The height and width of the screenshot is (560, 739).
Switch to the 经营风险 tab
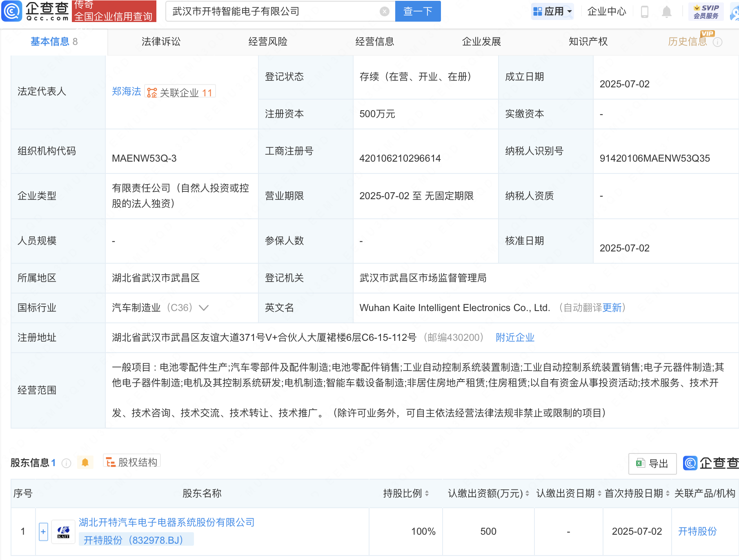click(268, 42)
